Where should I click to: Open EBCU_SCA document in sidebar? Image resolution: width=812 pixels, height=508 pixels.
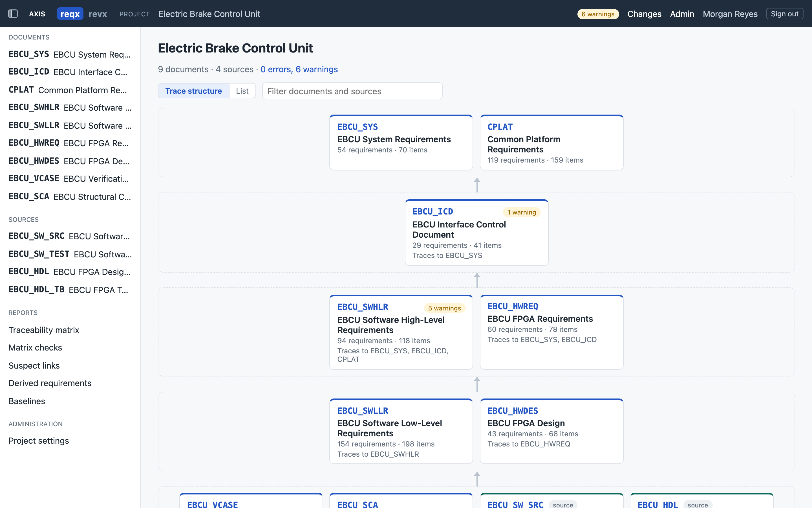[70, 196]
